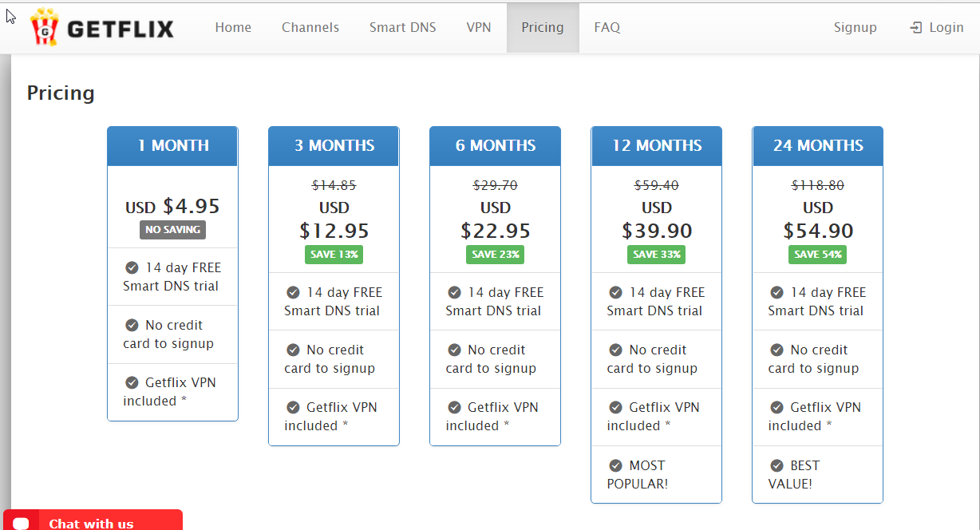Select the 3 MONTHS plan header
This screenshot has width=980, height=530.
pyautogui.click(x=334, y=146)
